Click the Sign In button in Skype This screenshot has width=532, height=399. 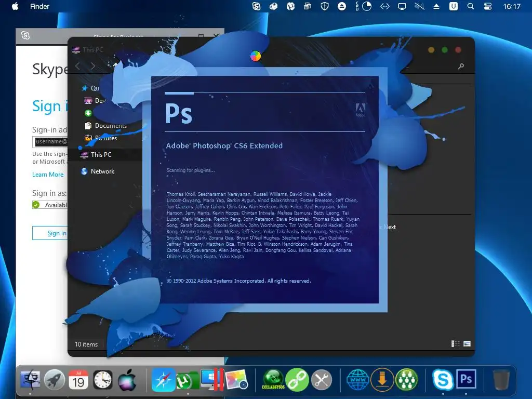(50, 233)
